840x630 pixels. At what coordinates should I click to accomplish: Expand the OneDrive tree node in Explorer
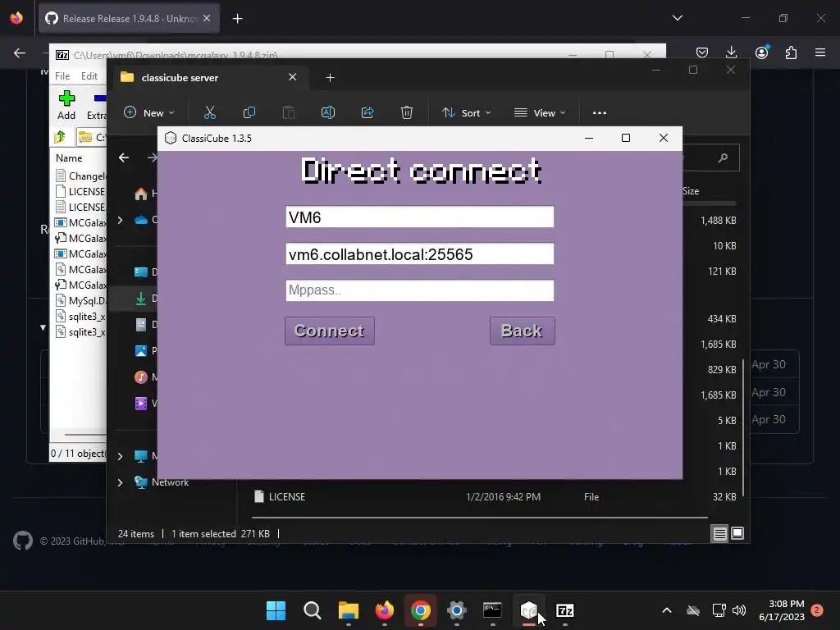pyautogui.click(x=120, y=220)
